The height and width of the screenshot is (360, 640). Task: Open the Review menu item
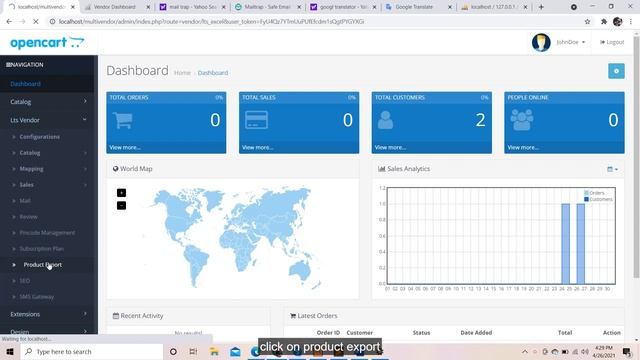tap(29, 217)
